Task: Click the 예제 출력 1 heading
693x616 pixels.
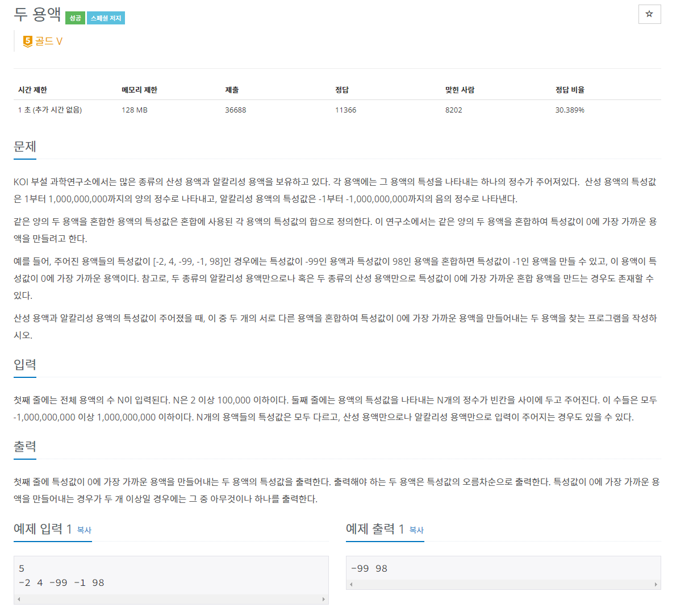Action: coord(375,528)
